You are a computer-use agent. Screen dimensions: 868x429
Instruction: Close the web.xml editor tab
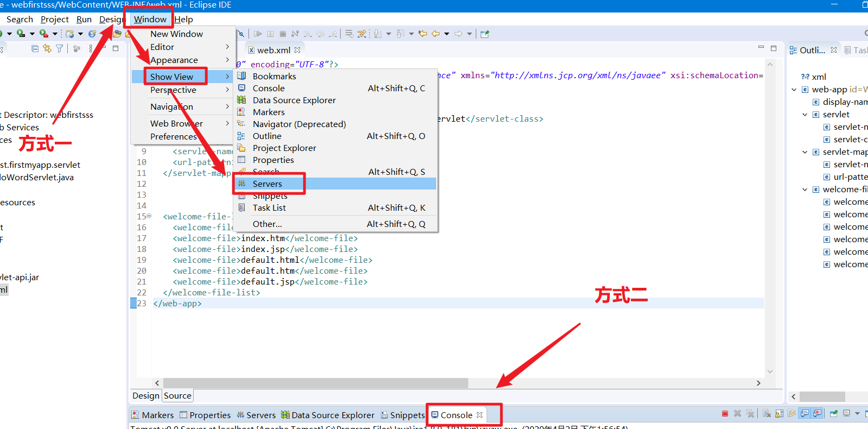pos(297,50)
